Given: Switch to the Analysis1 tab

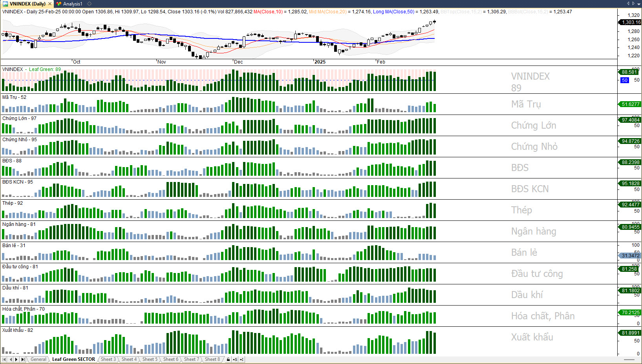Looking at the screenshot, I should 72,4.
